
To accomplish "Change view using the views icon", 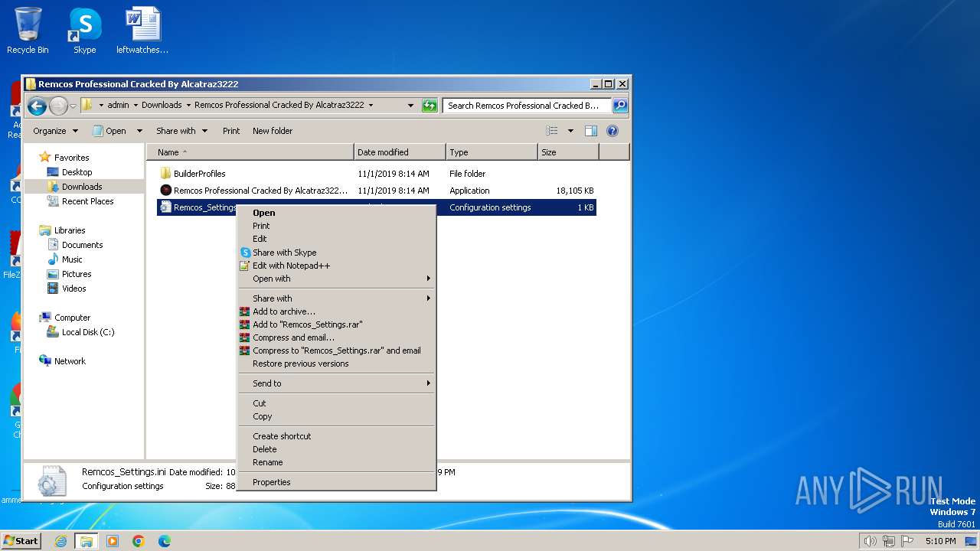I will point(551,131).
